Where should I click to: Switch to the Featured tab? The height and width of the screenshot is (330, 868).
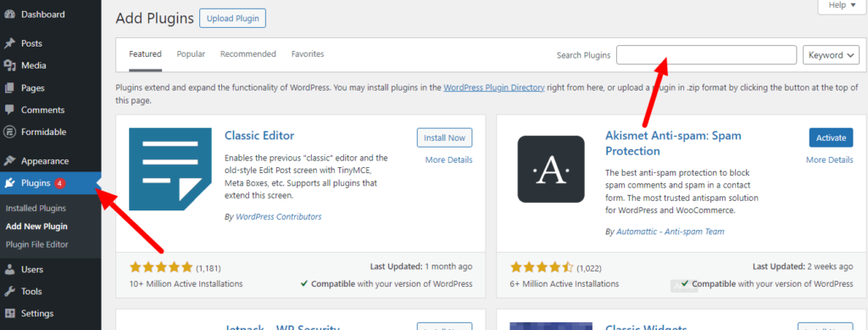(145, 54)
